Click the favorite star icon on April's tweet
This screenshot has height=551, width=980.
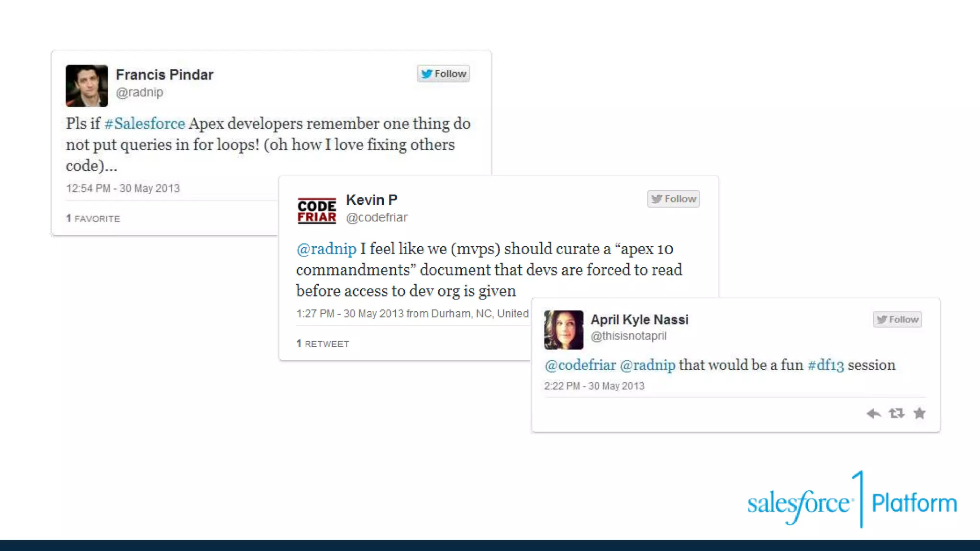[919, 413]
